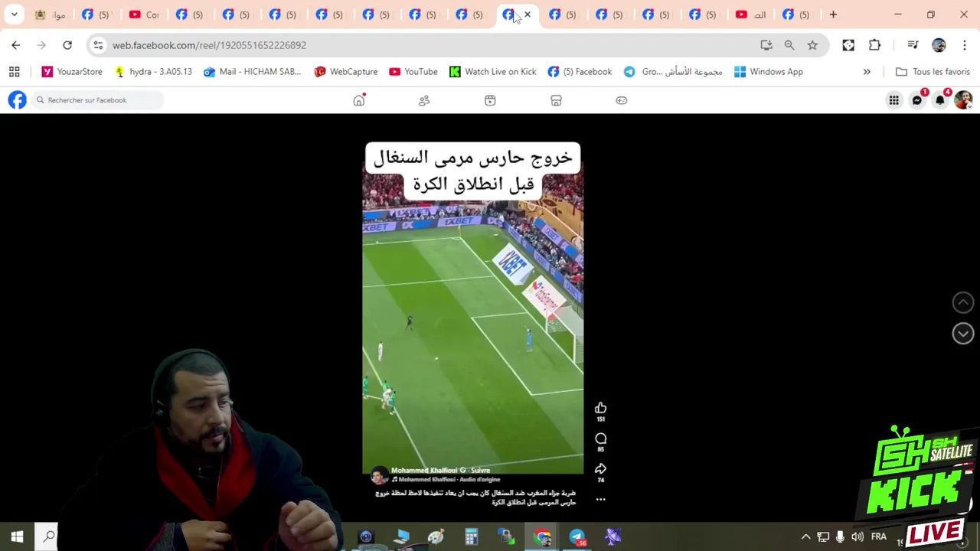Open the volume speaker tray icon
The width and height of the screenshot is (980, 551).
pyautogui.click(x=857, y=536)
